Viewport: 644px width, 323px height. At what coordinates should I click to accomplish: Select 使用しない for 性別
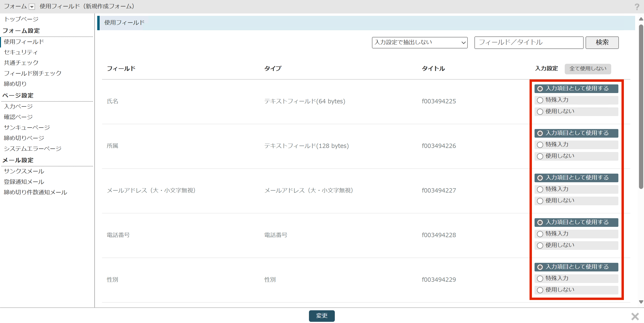[576, 290]
